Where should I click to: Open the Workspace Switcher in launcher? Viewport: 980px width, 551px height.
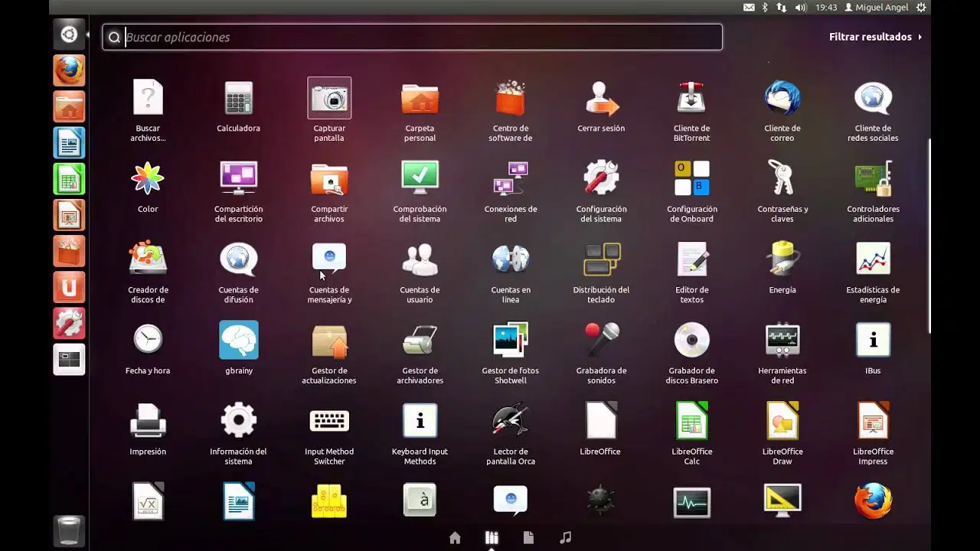click(69, 360)
